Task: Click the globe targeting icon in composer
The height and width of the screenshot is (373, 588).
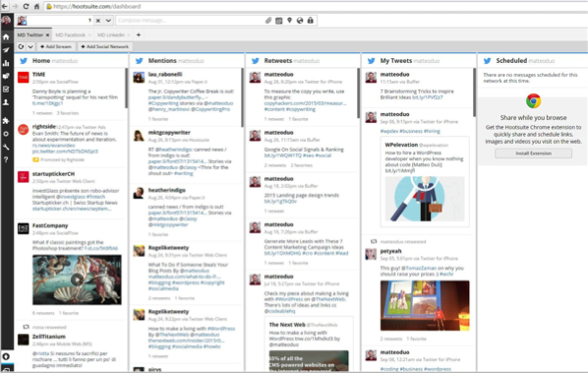Action: click(300, 21)
